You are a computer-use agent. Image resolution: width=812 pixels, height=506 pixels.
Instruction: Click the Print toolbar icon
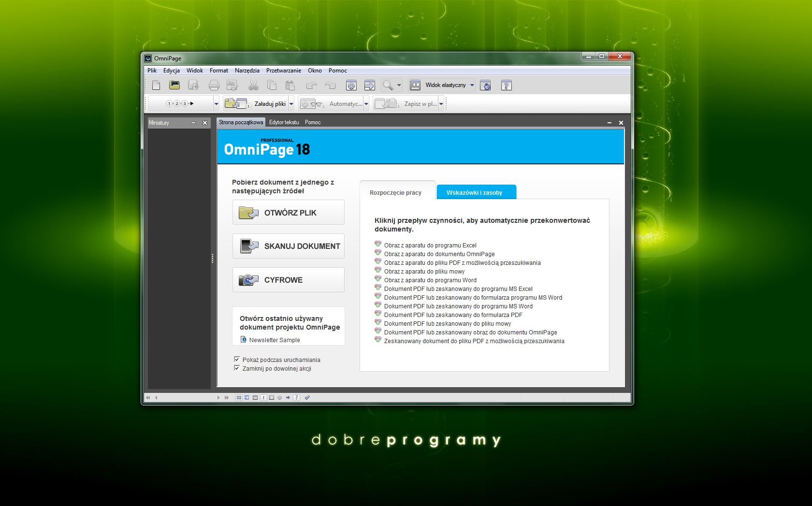point(214,86)
